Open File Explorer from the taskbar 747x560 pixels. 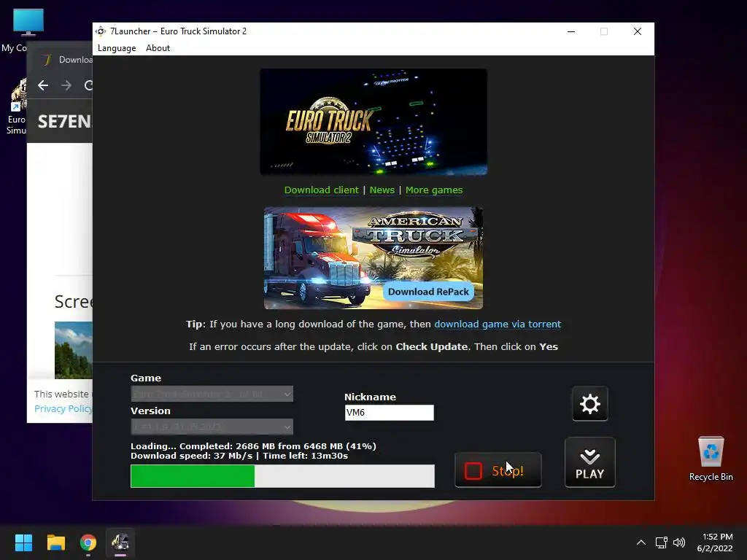pos(55,542)
